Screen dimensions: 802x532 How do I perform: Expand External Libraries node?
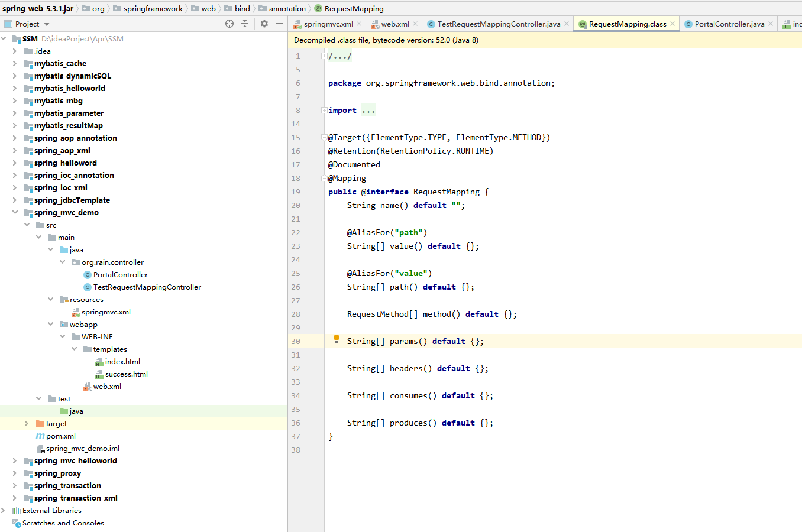[4, 510]
